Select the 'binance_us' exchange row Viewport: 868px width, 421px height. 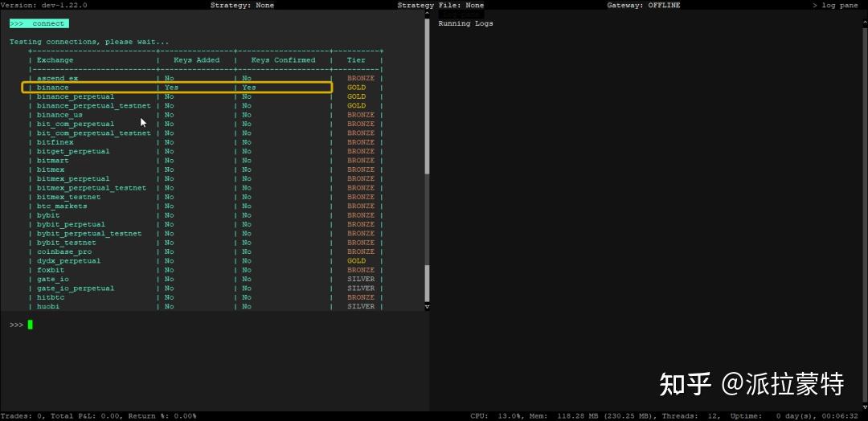206,115
